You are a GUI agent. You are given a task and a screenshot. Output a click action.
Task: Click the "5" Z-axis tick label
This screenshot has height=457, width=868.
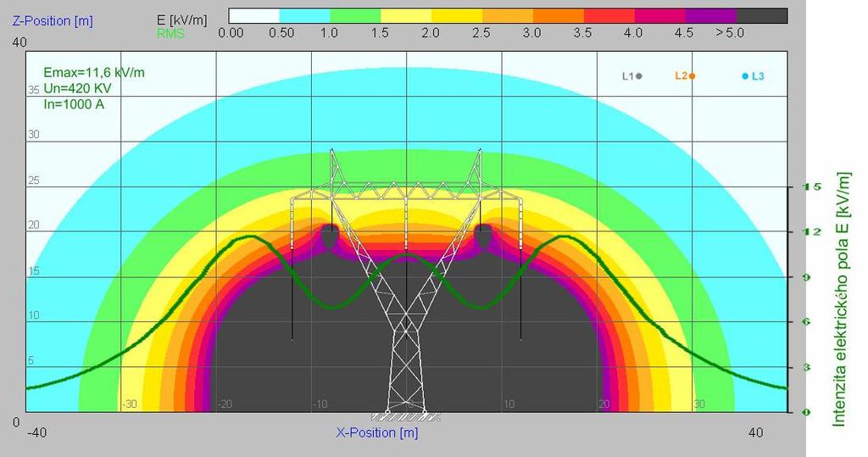pos(31,360)
